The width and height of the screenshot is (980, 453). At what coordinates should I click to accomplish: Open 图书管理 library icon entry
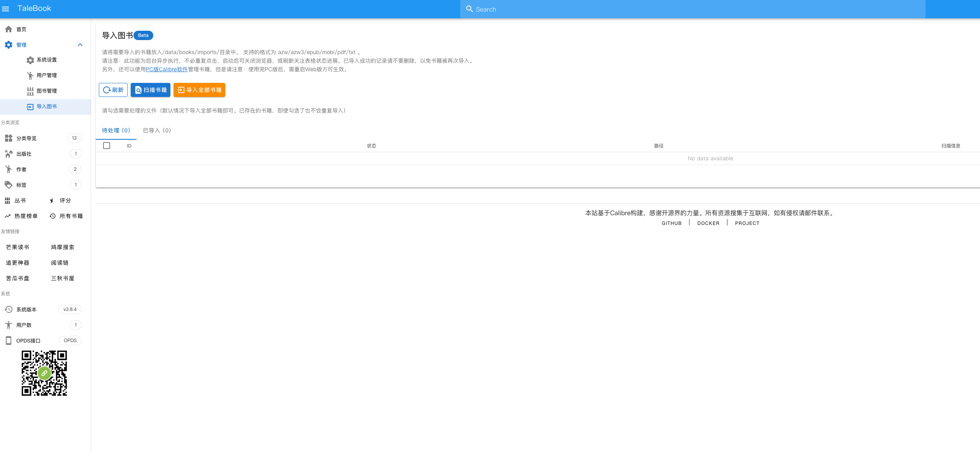30,91
